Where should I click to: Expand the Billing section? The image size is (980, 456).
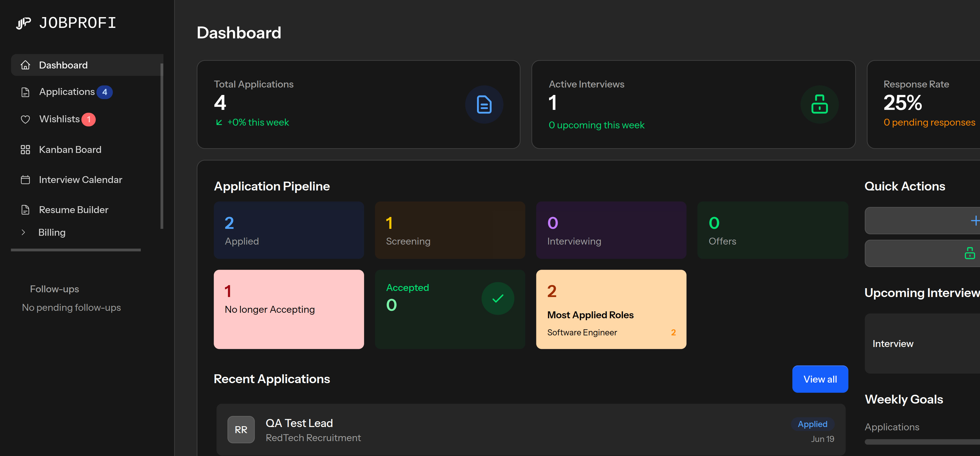[52, 232]
